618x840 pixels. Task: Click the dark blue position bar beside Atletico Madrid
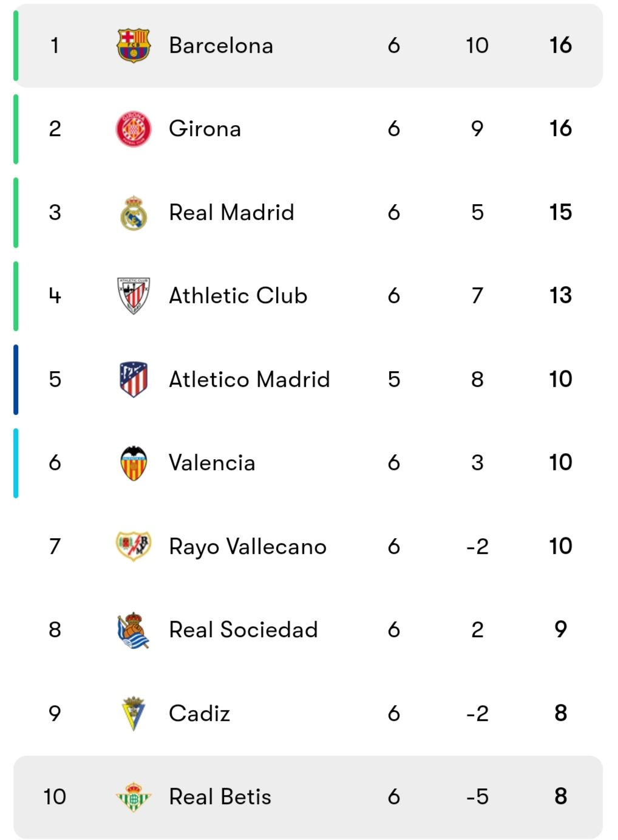tap(16, 380)
